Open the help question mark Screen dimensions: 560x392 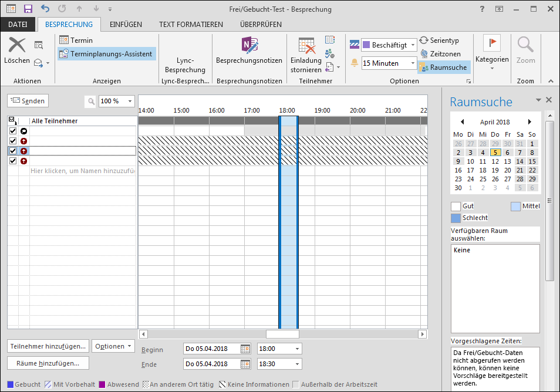pyautogui.click(x=482, y=9)
